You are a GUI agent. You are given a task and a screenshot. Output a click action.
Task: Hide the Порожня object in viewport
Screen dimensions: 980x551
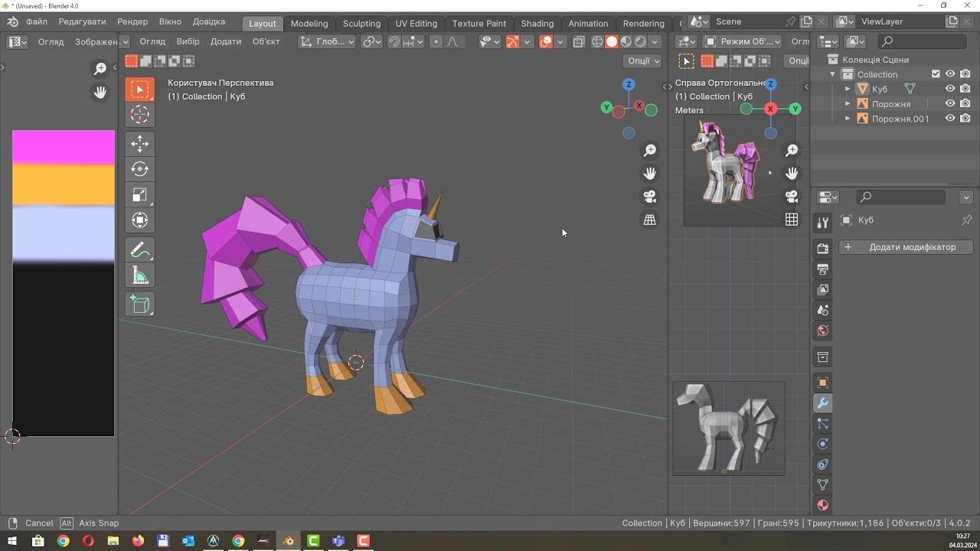coord(950,103)
